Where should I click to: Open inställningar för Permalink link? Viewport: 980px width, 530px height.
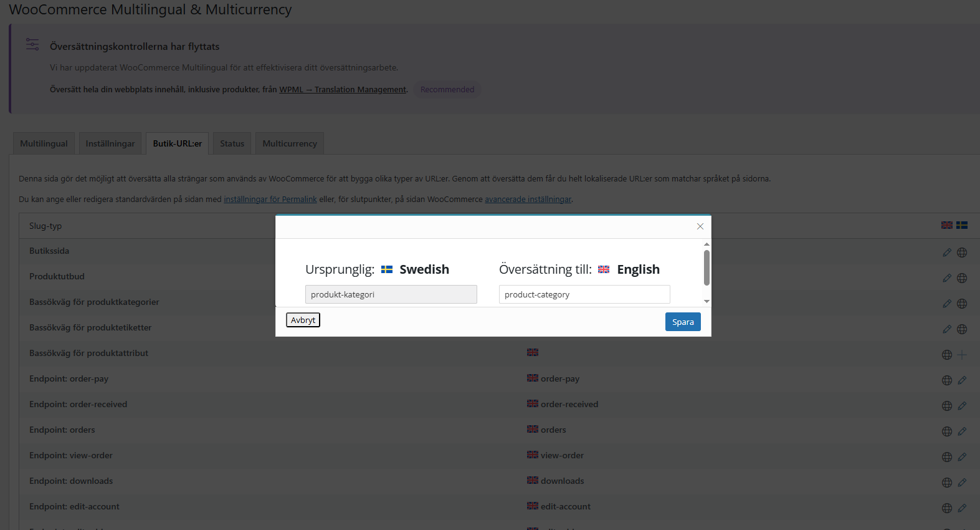coord(270,199)
